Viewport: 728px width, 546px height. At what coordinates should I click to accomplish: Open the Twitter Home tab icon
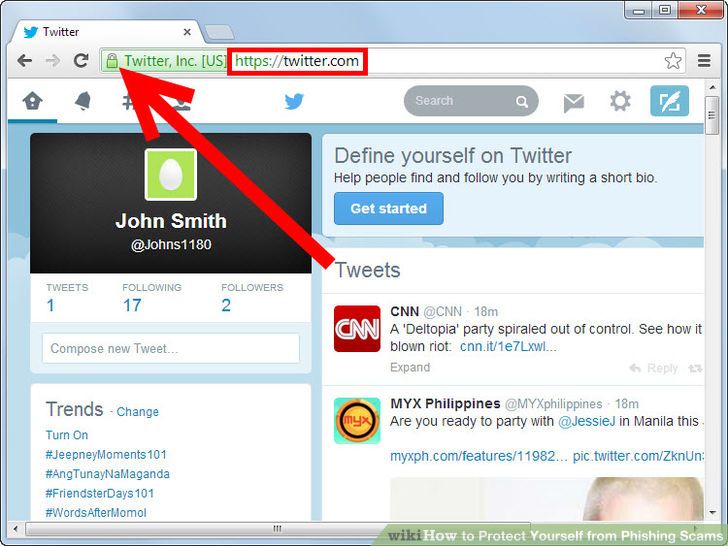[32, 101]
